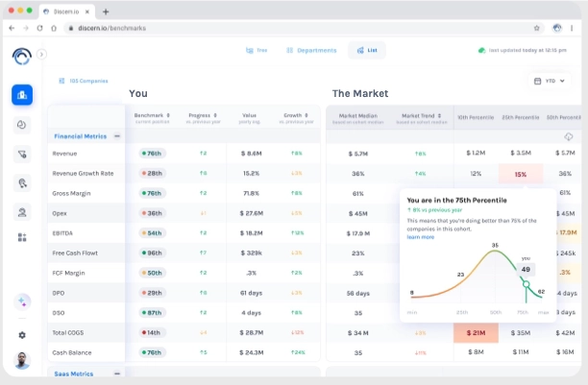Open the settings gear in sidebar
Image resolution: width=588 pixels, height=385 pixels.
click(21, 334)
